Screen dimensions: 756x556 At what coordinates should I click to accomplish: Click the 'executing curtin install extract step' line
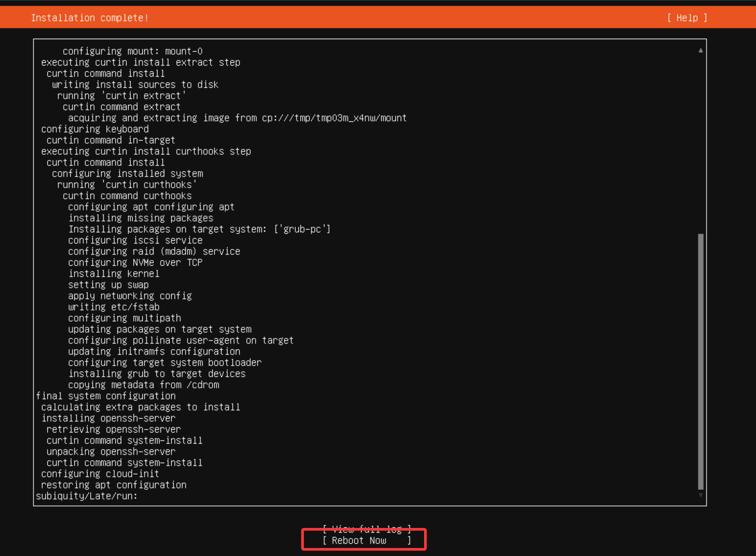[x=141, y=63]
